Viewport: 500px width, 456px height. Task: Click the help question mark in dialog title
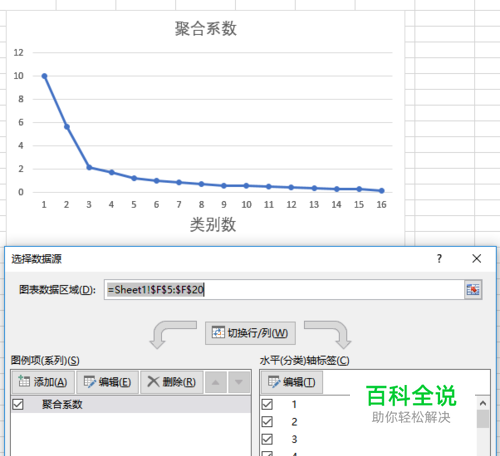tap(439, 258)
